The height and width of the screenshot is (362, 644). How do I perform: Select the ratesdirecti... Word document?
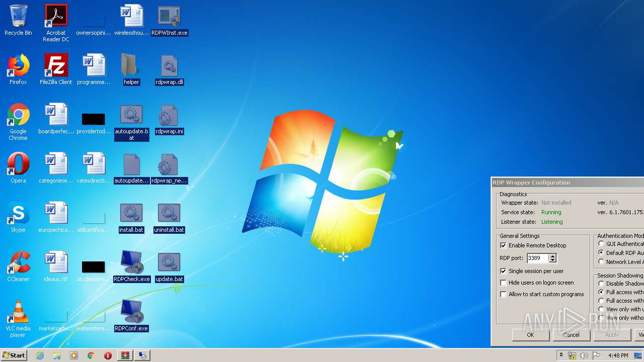[94, 168]
